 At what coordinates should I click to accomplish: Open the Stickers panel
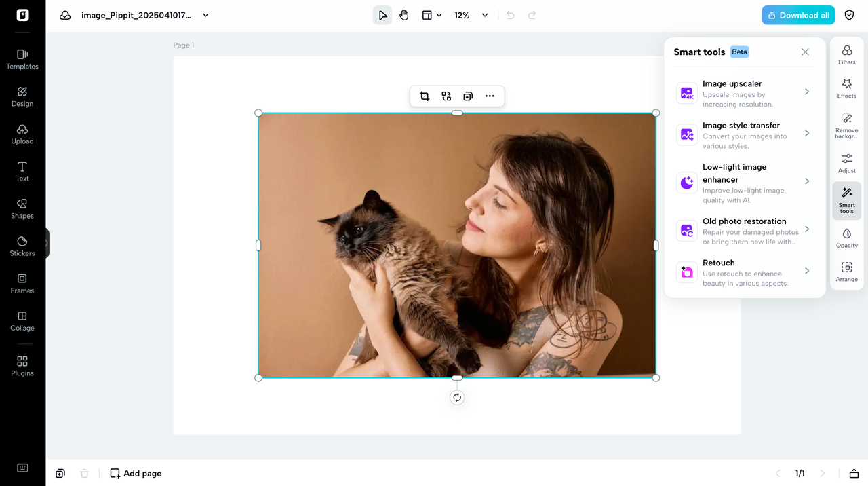pos(22,246)
